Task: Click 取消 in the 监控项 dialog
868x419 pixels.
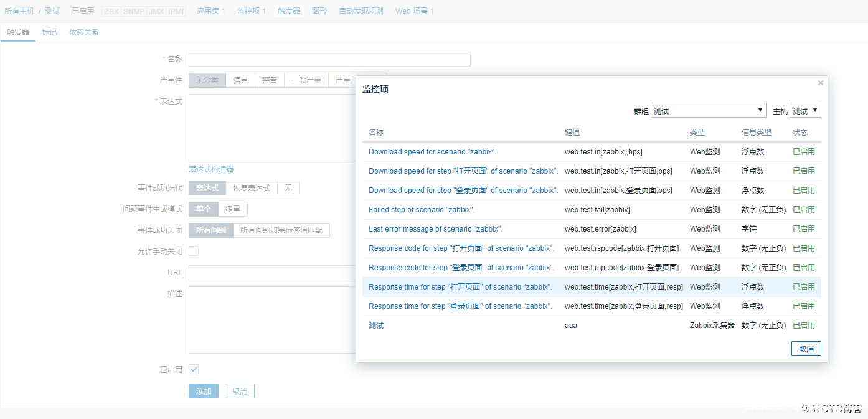Action: point(806,349)
